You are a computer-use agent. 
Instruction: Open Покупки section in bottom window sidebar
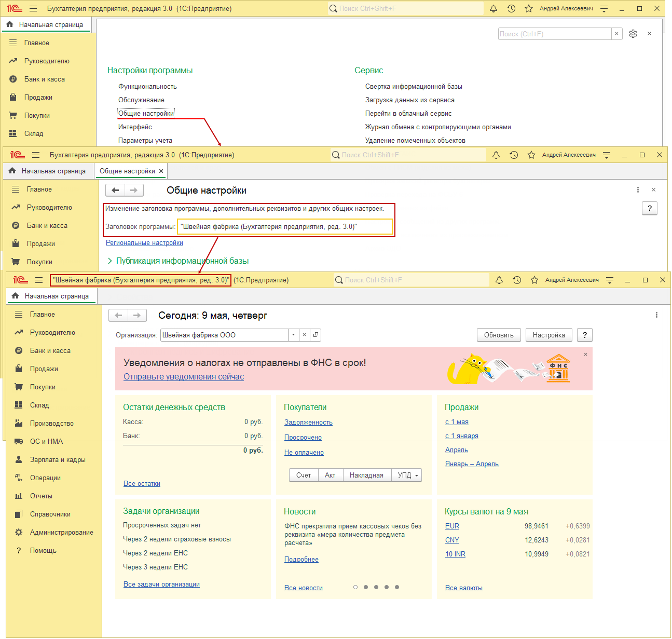[43, 387]
